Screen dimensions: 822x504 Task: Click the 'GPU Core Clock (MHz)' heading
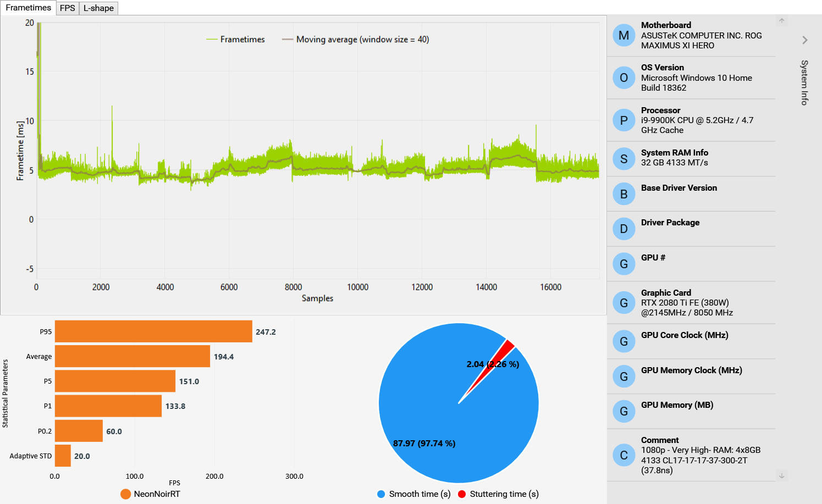(685, 335)
